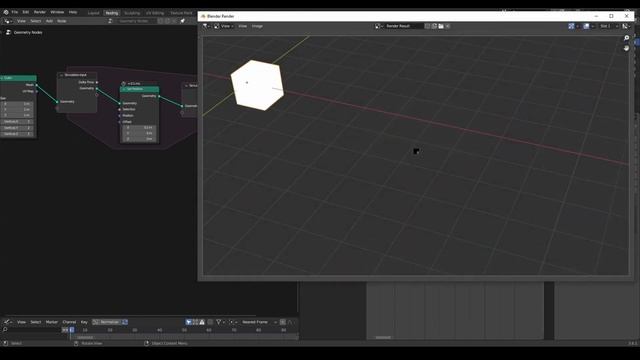Toggle the image editor gizmo icon
Viewport: 640px width, 360px height.
coord(571,26)
